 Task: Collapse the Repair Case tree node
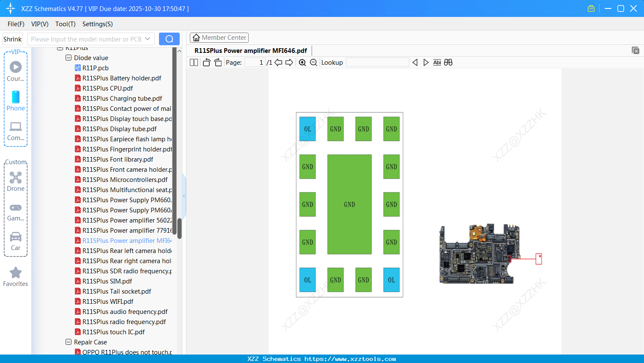tap(69, 342)
